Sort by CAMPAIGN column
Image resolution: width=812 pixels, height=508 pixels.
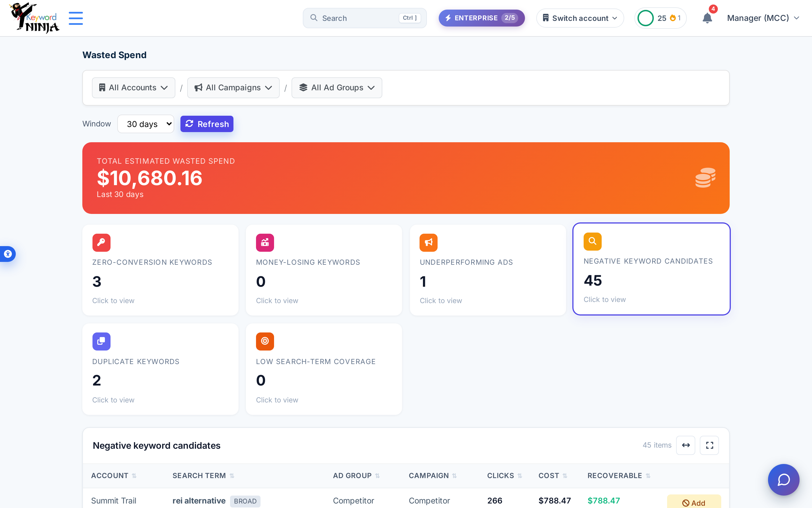click(x=433, y=476)
